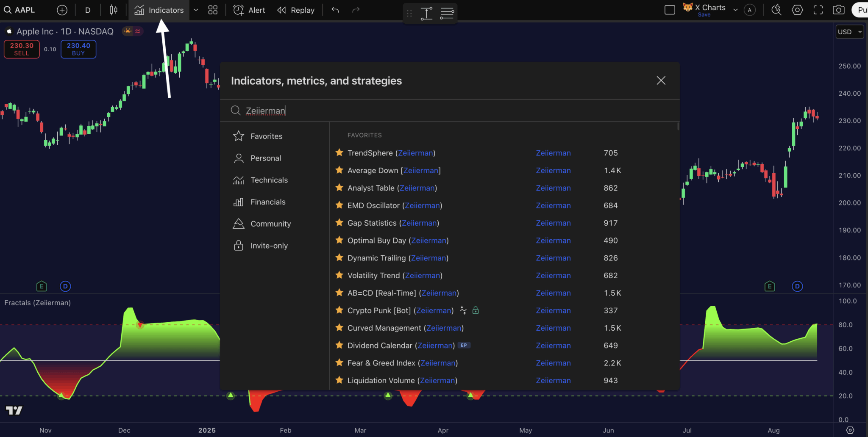The image size is (868, 437).
Task: Open the Zeiierman author profile link
Action: click(553, 153)
